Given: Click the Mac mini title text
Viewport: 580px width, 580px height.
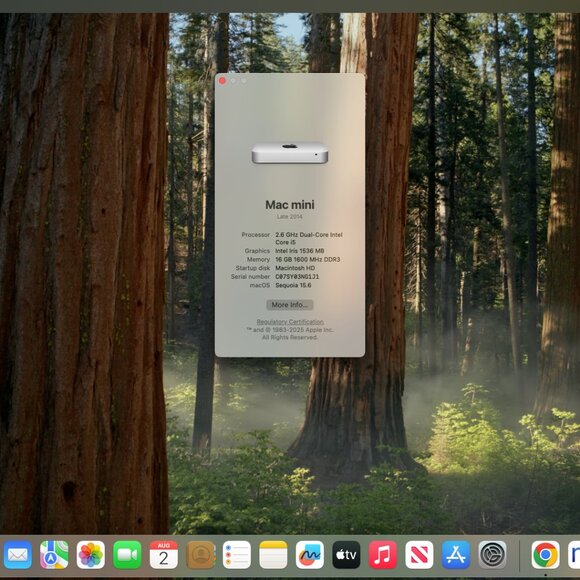Looking at the screenshot, I should (290, 205).
